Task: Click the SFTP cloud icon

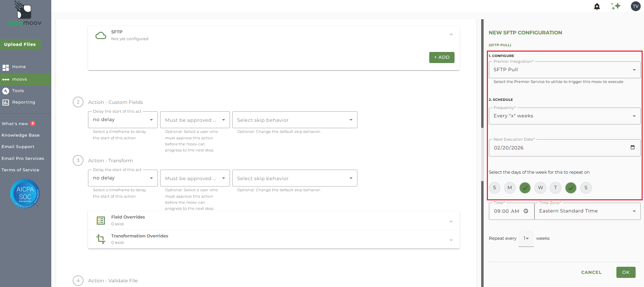Action: 101,35
